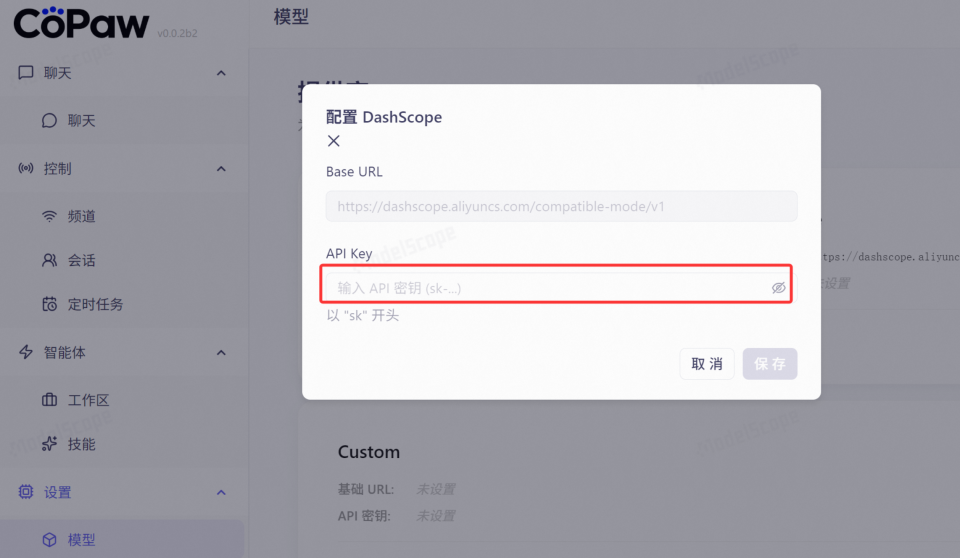Screen dimensions: 960x558
Task: Click the 以 "sk" 开头 hint text
Action: (362, 315)
